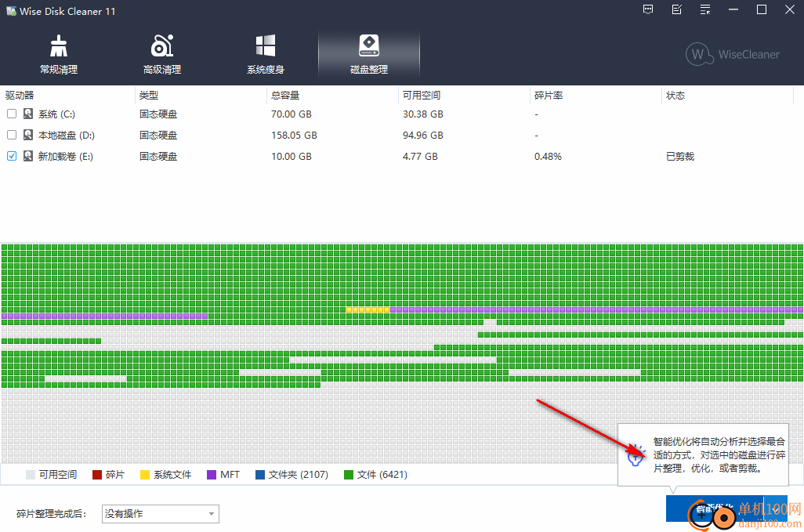This screenshot has height=532, width=804.
Task: Select the 本地磁盘 (D:) drive name
Action: coord(67,136)
